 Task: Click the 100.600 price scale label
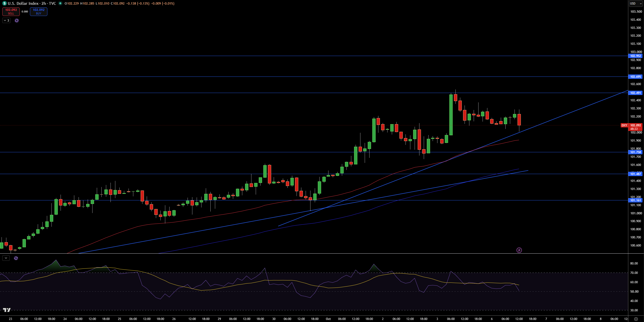pos(636,245)
